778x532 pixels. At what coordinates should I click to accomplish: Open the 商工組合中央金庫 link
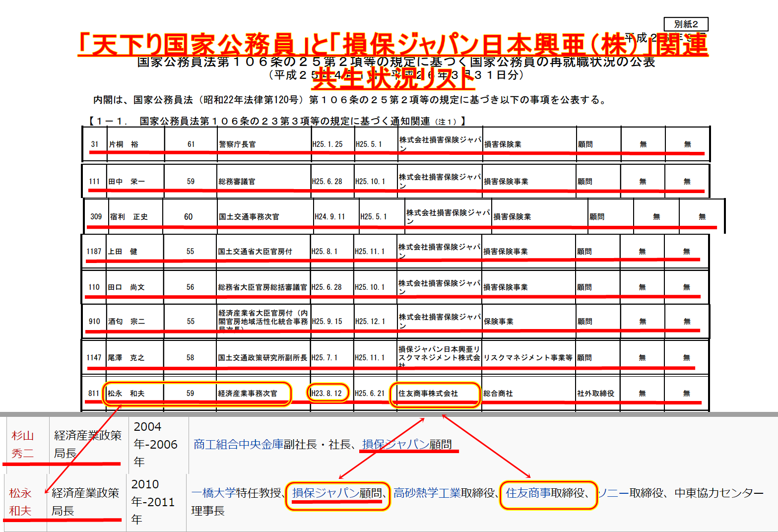coord(238,444)
